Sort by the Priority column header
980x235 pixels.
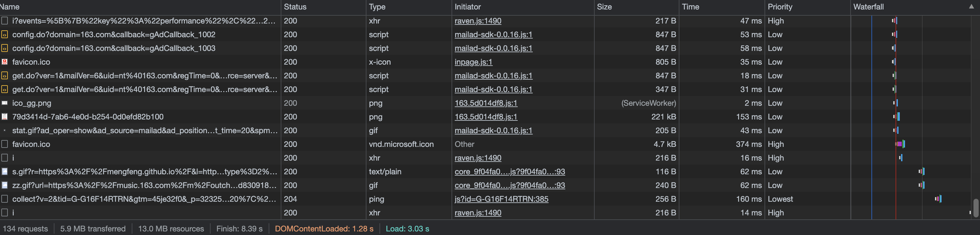pos(780,7)
